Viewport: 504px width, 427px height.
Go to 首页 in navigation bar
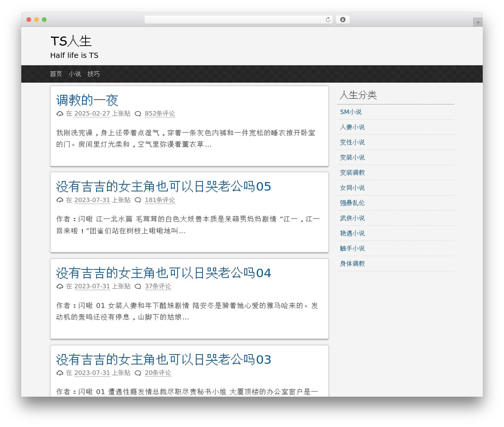(56, 74)
